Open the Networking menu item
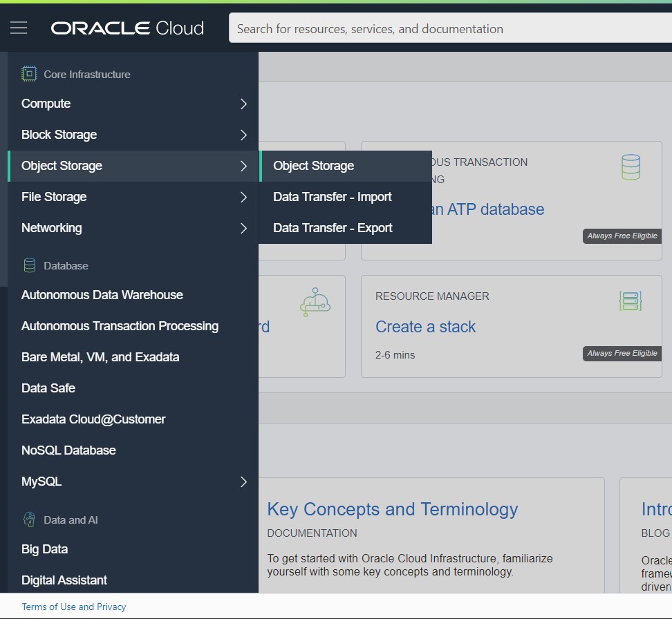This screenshot has height=619, width=672. [52, 228]
